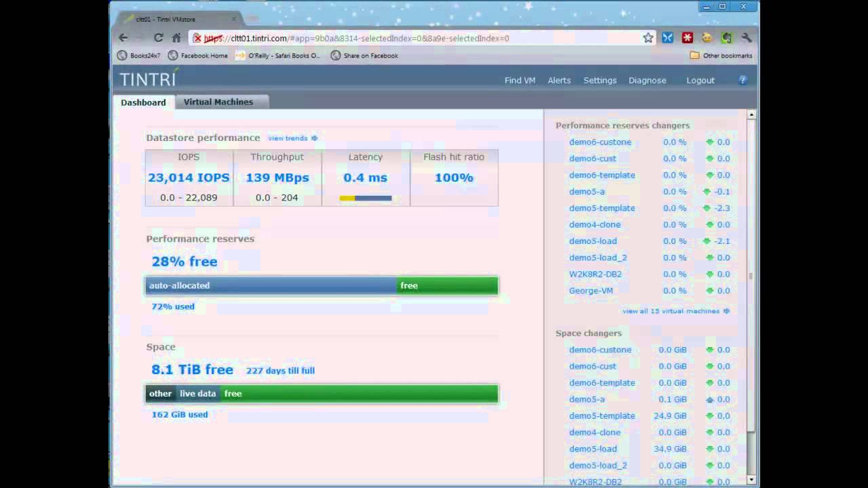Click the blue X extension icon
Viewport: 868px width, 488px height.
(x=667, y=38)
